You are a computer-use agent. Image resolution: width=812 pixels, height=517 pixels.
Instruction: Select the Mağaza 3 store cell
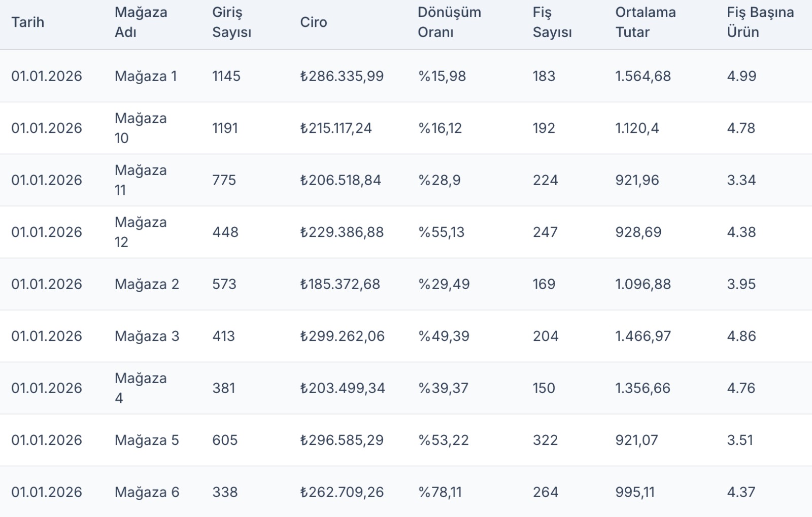pos(147,336)
